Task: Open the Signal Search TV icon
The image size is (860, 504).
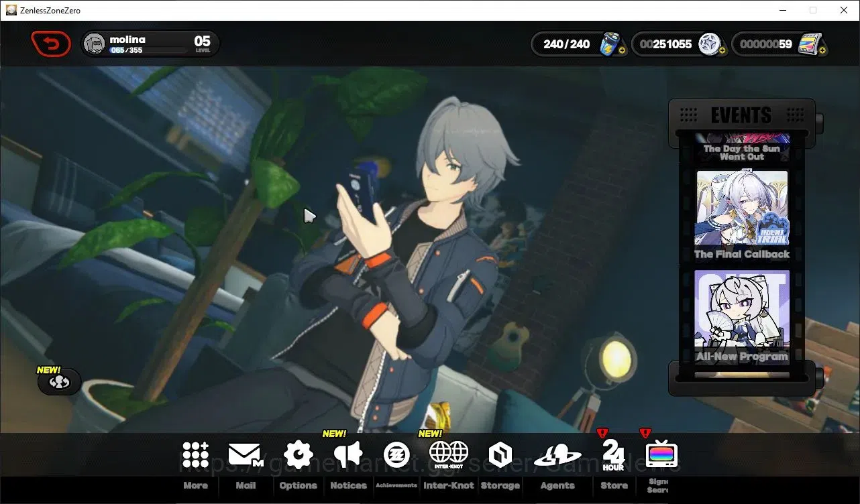Action: (661, 455)
